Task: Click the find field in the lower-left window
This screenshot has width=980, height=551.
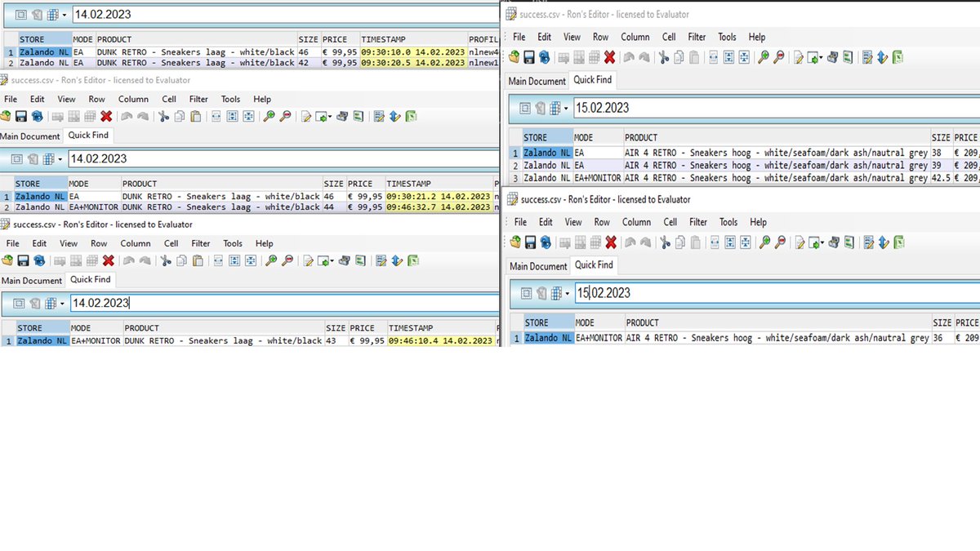Action: tap(283, 303)
